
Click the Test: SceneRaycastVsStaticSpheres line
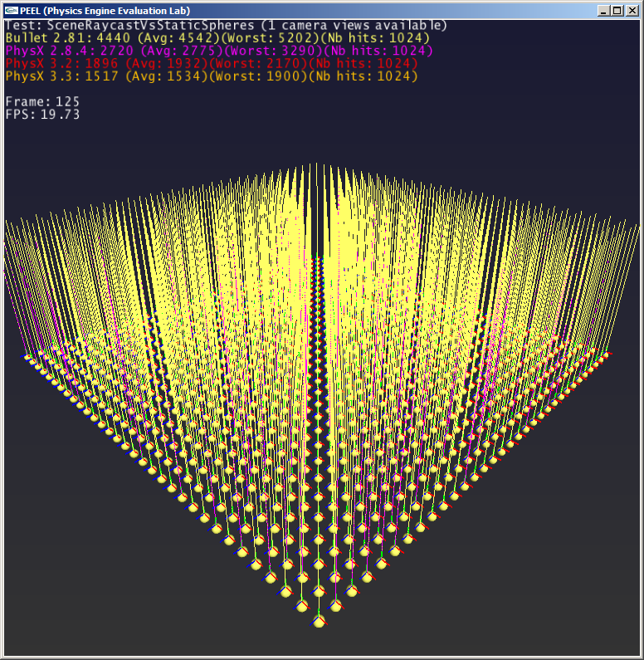coord(226,25)
